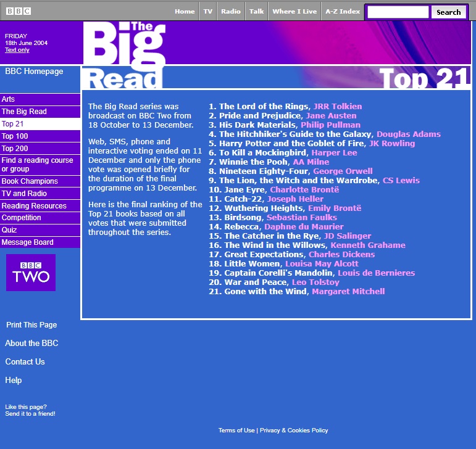Open the BBC Two logo image

tap(31, 273)
